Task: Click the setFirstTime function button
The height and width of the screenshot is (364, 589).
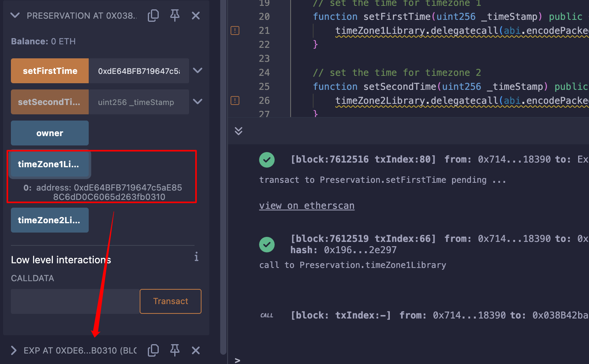Action: (x=50, y=71)
